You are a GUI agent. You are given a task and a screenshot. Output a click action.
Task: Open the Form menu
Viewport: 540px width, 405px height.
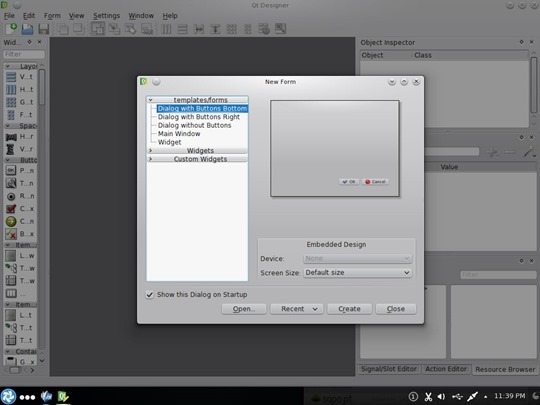pos(52,15)
